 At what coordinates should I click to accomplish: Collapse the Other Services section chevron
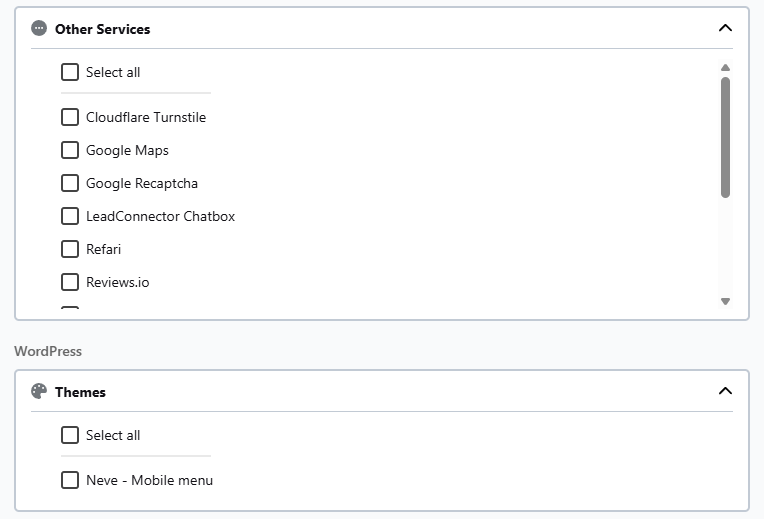pos(725,28)
